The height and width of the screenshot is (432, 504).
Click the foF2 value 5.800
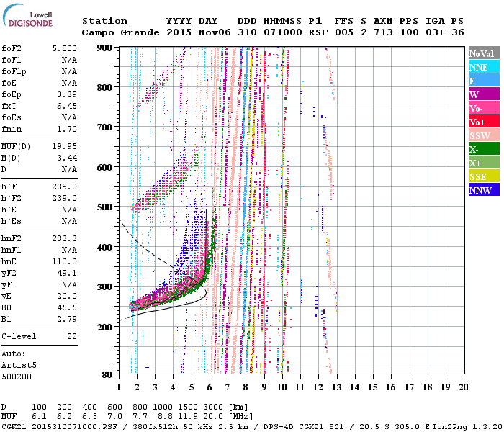point(65,48)
